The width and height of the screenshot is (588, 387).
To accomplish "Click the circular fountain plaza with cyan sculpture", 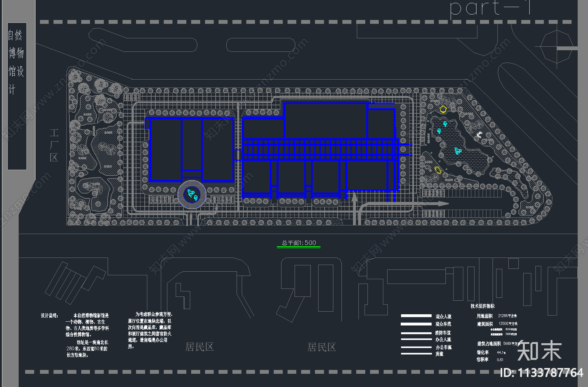I will point(192,195).
